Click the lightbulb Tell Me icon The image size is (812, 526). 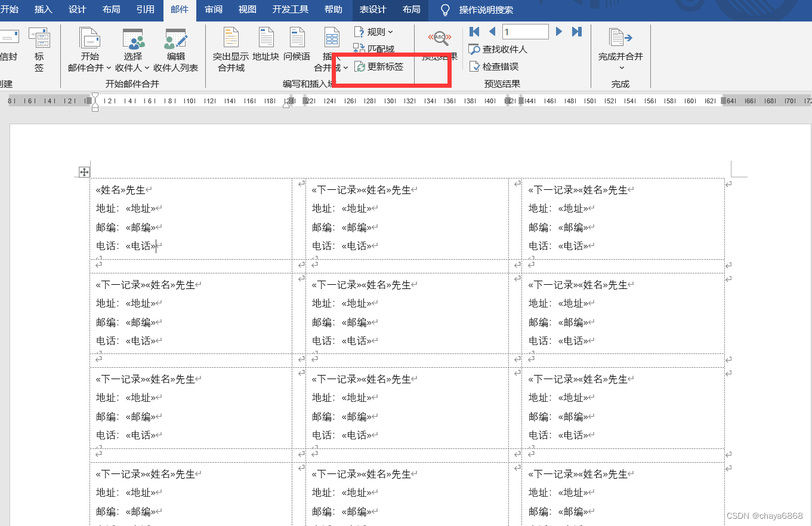tap(445, 10)
